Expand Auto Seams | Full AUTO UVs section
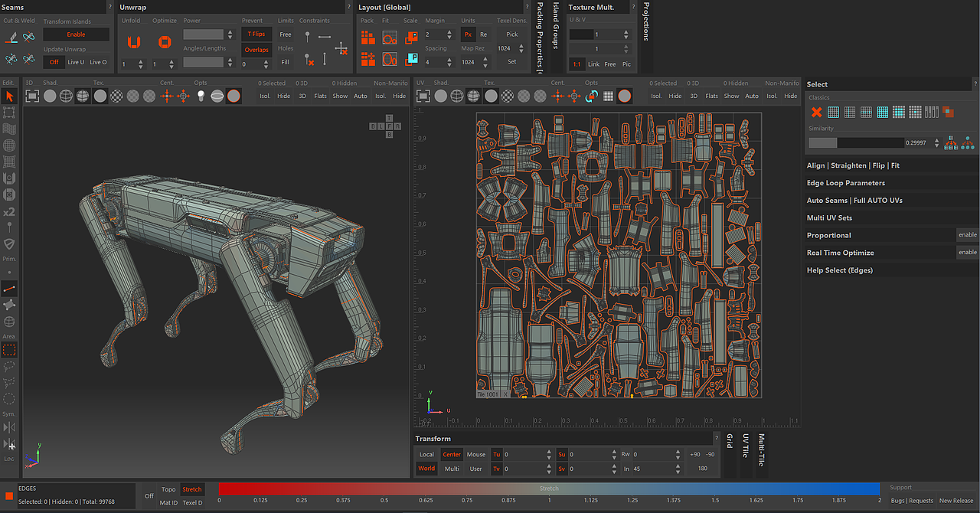The height and width of the screenshot is (513, 980). coord(854,201)
